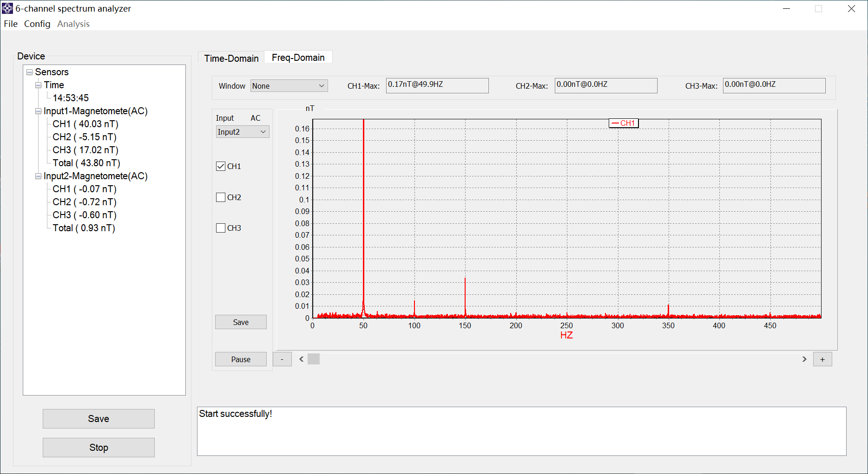Enable the CH3 channel checkbox
868x474 pixels.
[x=221, y=228]
